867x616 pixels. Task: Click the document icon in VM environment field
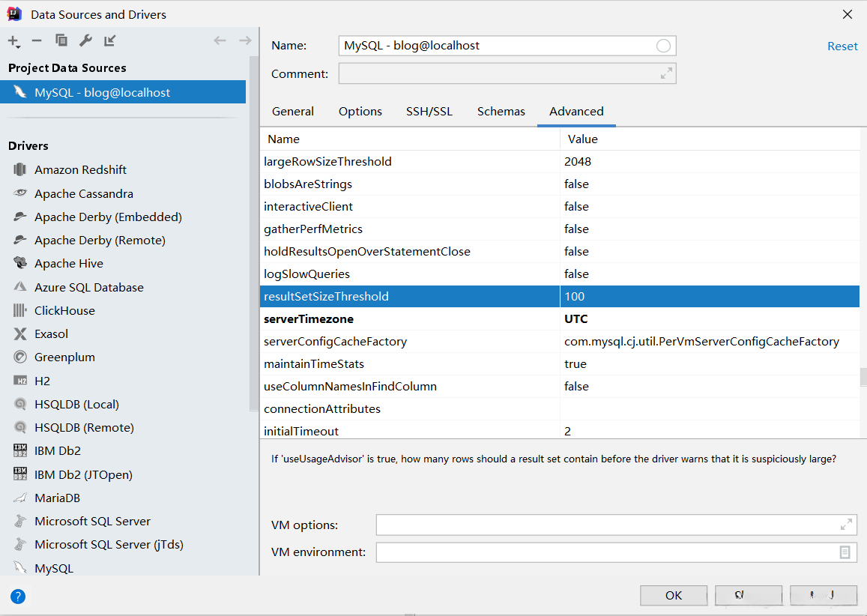pos(845,552)
